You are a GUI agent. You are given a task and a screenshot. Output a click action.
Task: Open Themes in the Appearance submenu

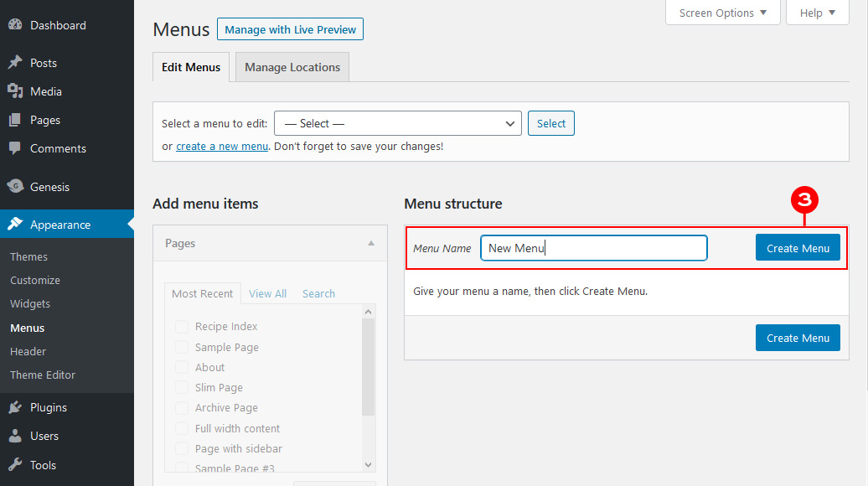[28, 257]
